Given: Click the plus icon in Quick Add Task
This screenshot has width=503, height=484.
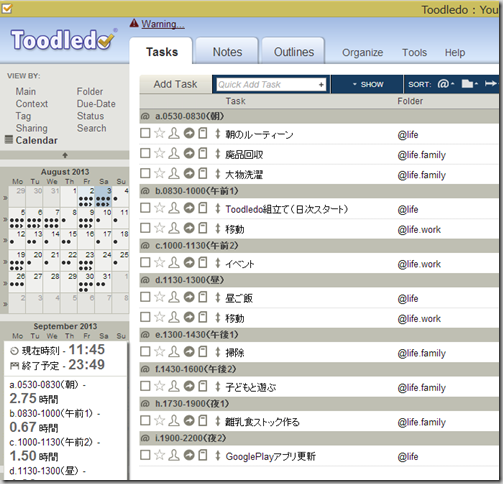Looking at the screenshot, I should click(321, 85).
